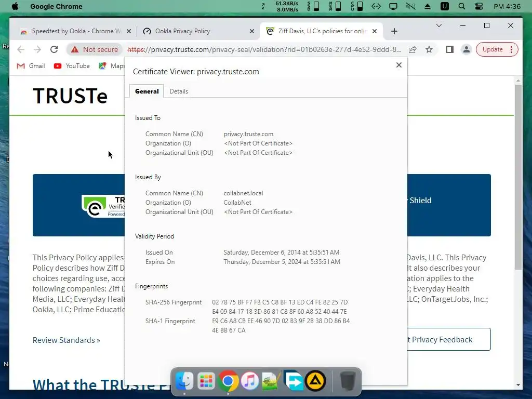Click the muted volume icon in the menu bar
Screen dimensions: 532x399
click(410, 6)
